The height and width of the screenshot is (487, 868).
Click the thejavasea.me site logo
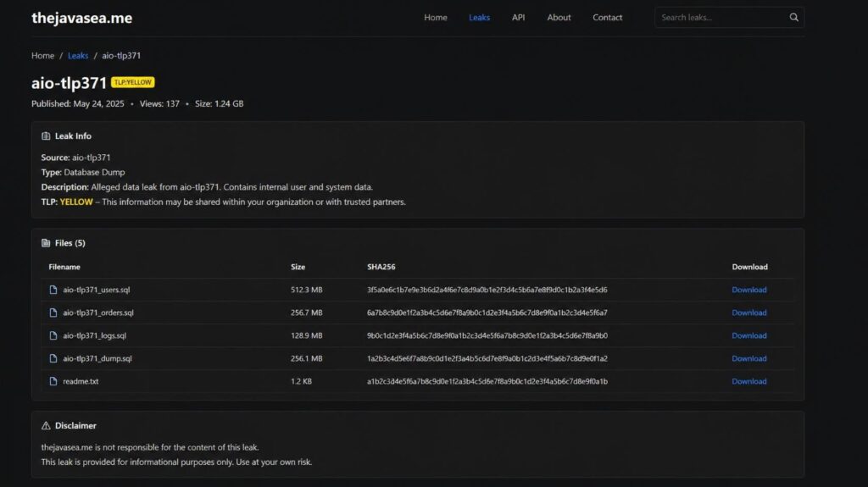pos(82,18)
